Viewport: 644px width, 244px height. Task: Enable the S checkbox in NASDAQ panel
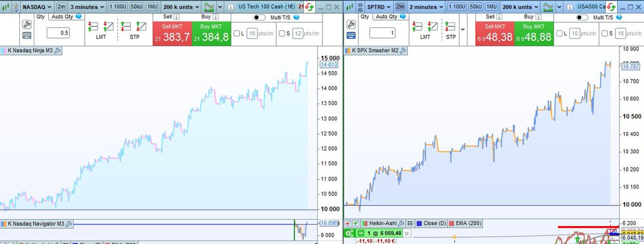pos(282,34)
